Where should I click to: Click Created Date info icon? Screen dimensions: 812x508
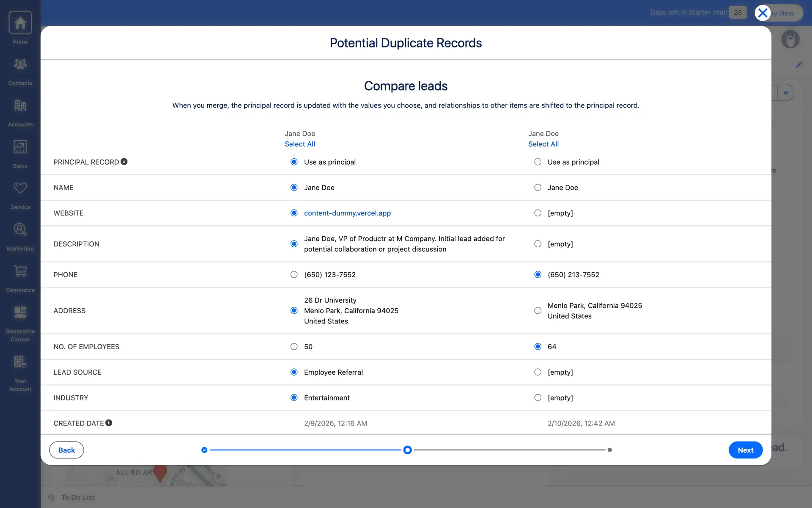(x=109, y=423)
